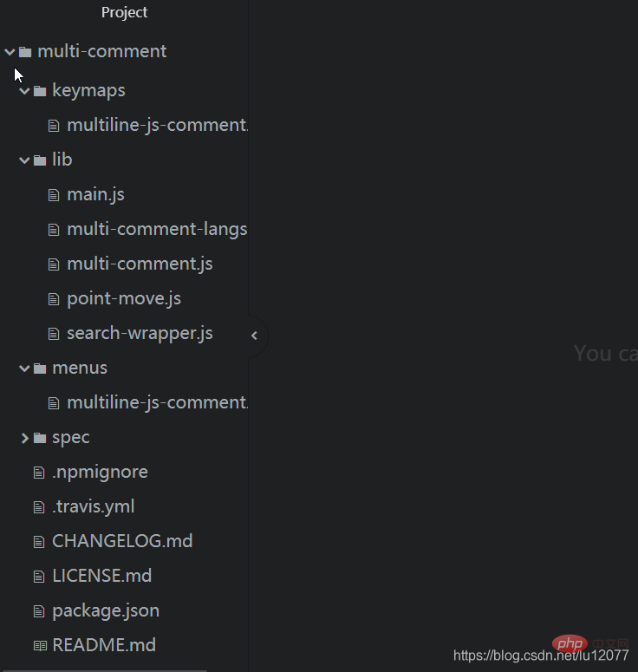Open the search-wrapper.js file
The height and width of the screenshot is (672, 638).
point(140,334)
